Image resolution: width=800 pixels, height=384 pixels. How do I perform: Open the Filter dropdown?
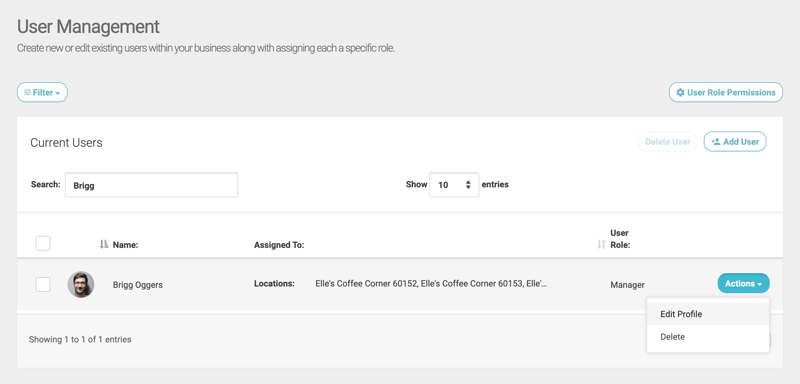(42, 92)
